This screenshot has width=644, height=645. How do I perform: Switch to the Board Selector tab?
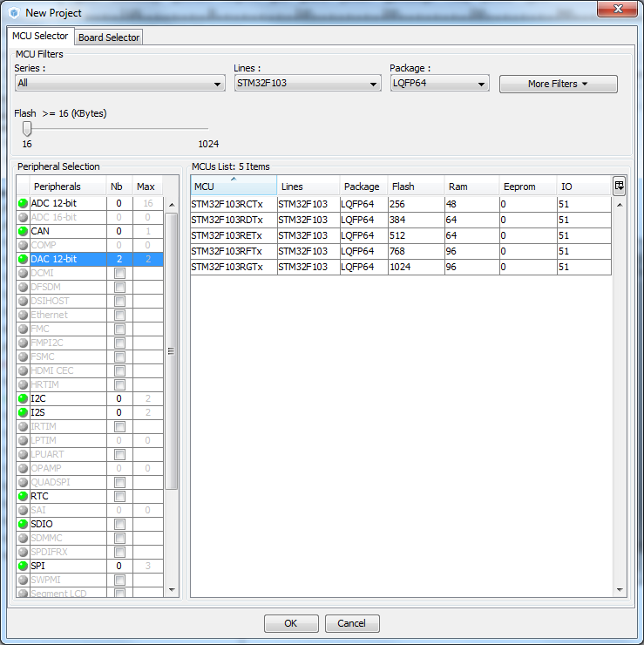[x=109, y=37]
